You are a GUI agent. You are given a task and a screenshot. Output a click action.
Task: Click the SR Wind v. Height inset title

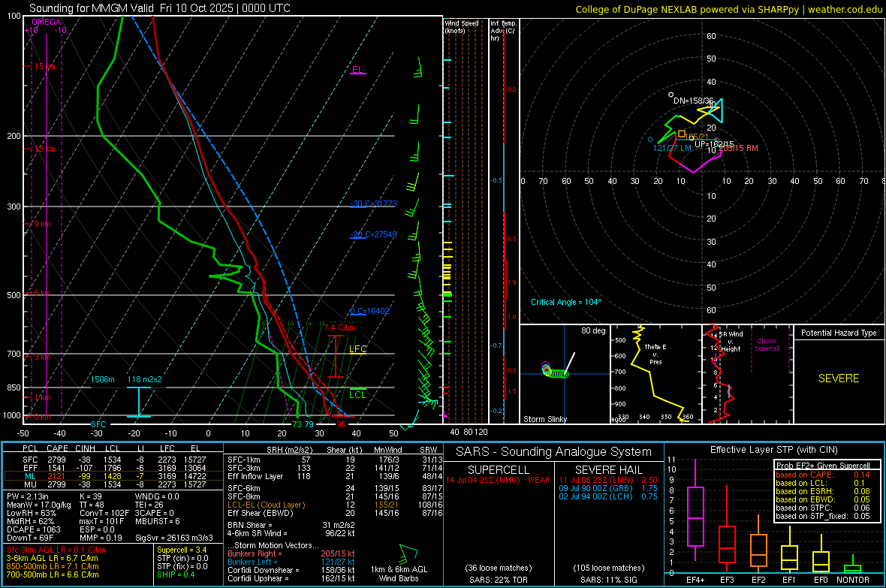[x=731, y=342]
